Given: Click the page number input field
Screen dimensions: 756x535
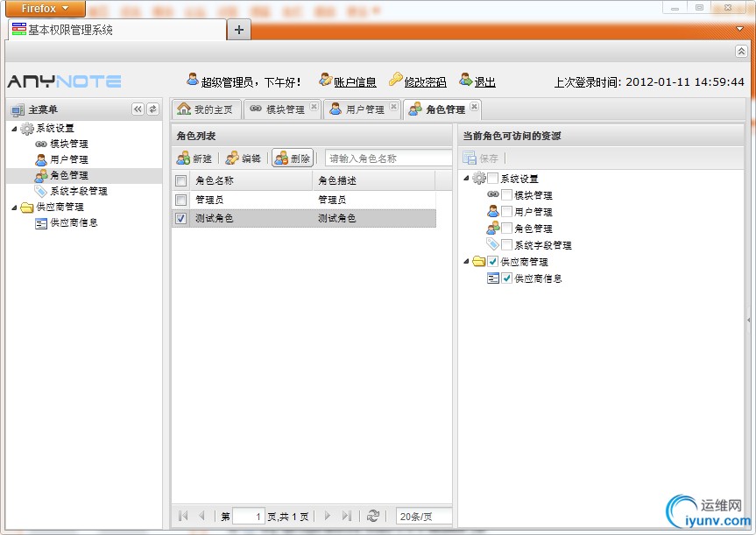Looking at the screenshot, I should click(249, 517).
